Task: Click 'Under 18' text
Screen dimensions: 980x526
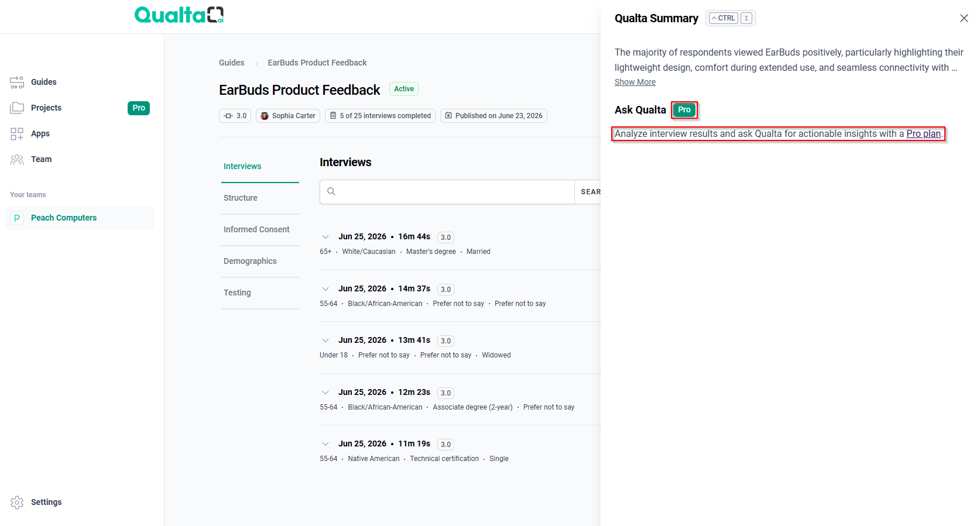Action: click(x=334, y=355)
